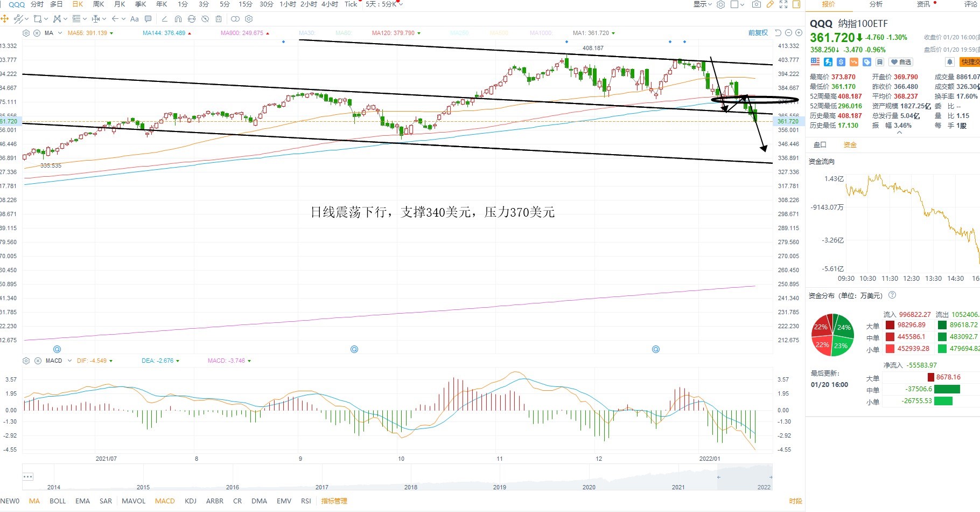Click the 2019 marker on overview timeline
Image resolution: width=980 pixels, height=512 pixels.
(x=500, y=487)
